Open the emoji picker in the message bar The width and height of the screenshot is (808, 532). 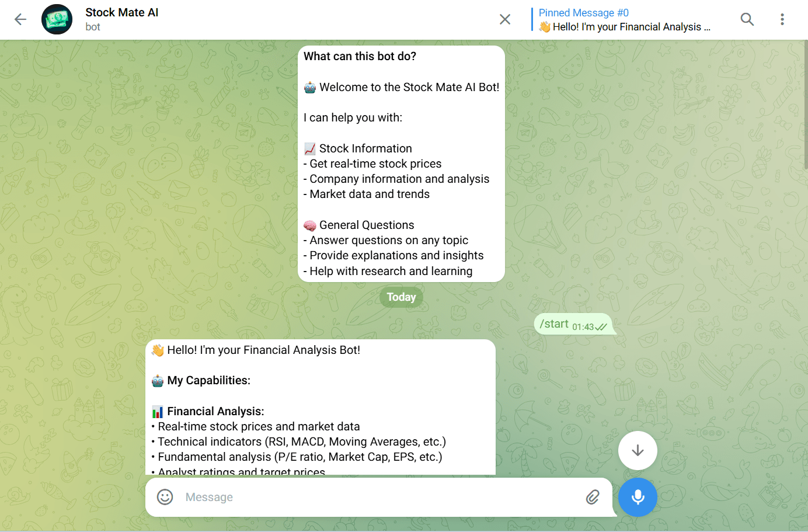point(164,497)
